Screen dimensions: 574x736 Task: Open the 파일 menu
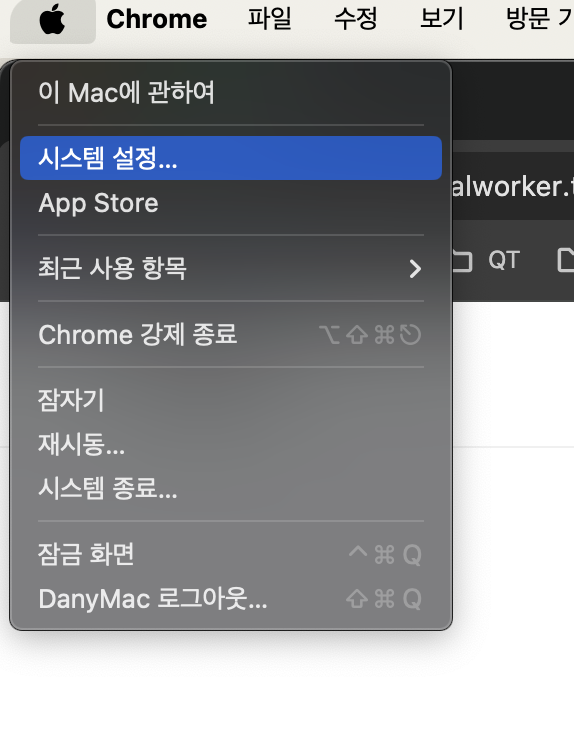point(269,20)
